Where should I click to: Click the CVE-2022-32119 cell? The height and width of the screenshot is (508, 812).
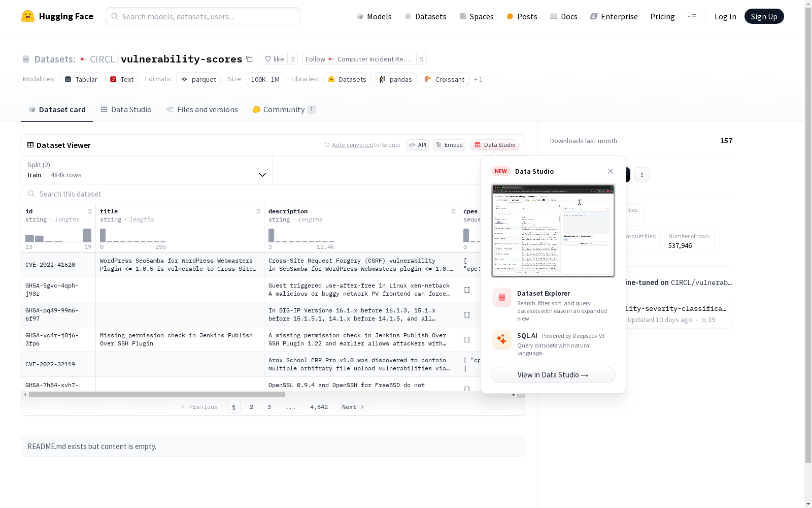[58, 364]
